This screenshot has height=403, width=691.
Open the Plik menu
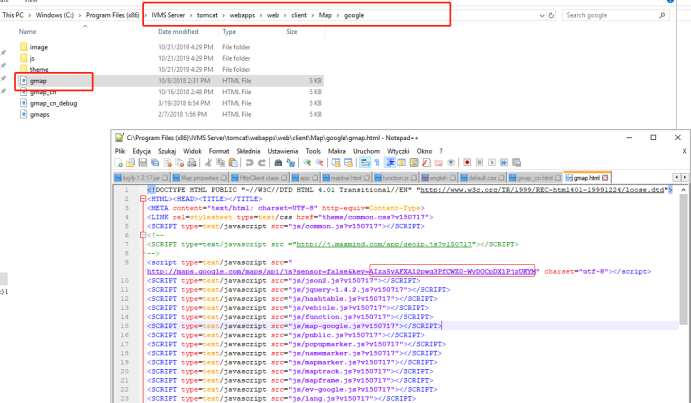120,151
